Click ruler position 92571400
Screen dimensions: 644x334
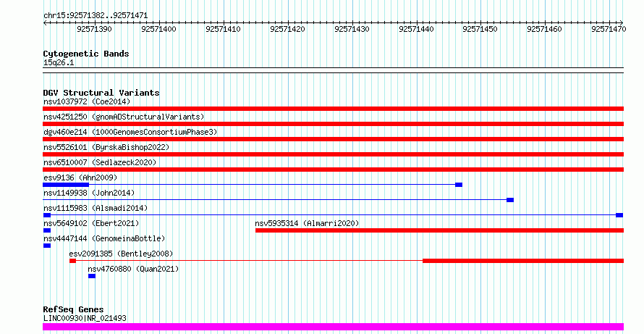[x=158, y=29]
